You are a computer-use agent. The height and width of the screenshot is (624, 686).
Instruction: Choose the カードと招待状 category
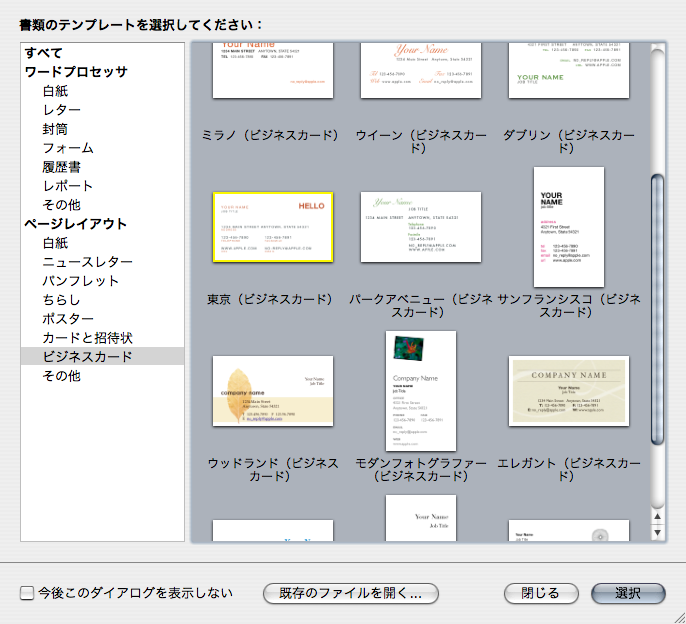point(87,338)
